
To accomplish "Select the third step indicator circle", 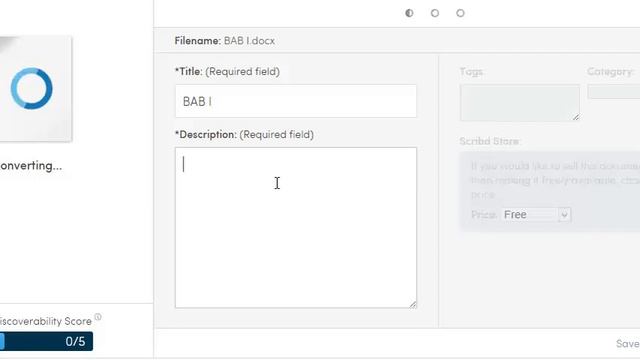I will pyautogui.click(x=460, y=13).
